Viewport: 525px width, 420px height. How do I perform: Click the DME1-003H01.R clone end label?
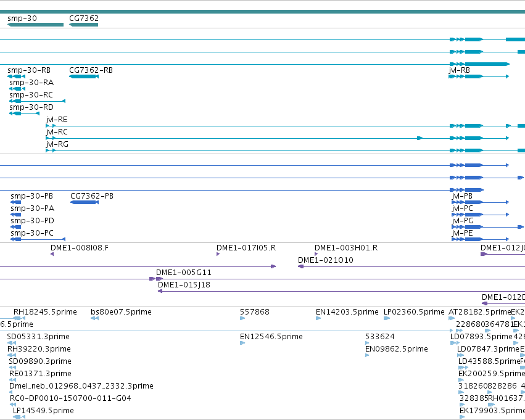point(346,248)
